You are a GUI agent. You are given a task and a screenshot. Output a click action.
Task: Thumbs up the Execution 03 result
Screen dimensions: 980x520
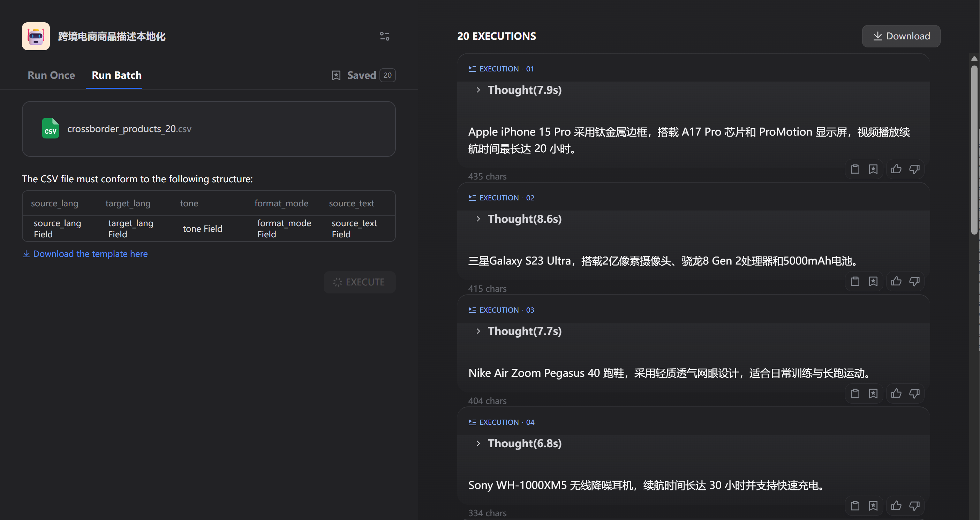(896, 393)
